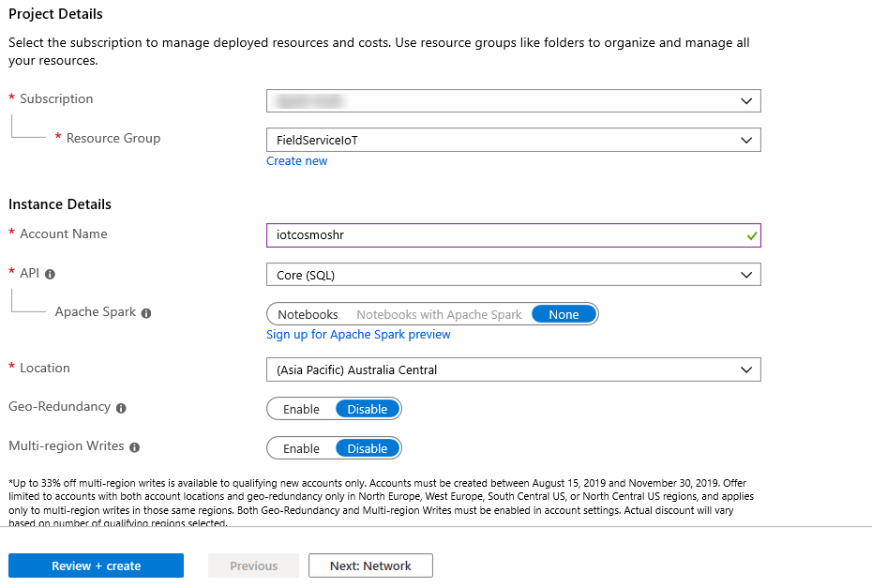Click the multi-region writes discount footnote
The image size is (872, 588).
coord(381,503)
